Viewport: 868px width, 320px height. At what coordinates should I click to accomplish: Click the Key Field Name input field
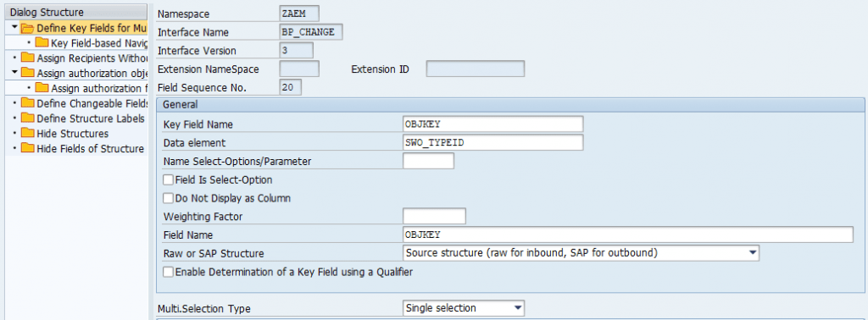[492, 124]
